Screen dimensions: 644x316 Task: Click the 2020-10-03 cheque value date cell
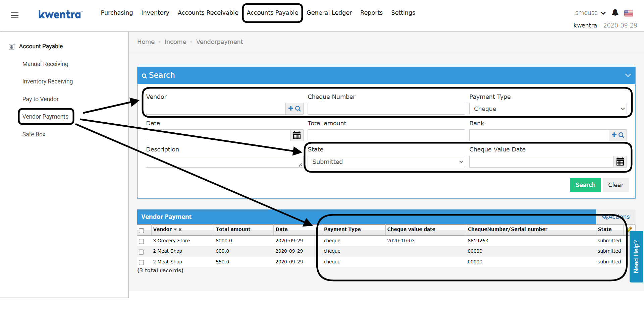(400, 241)
